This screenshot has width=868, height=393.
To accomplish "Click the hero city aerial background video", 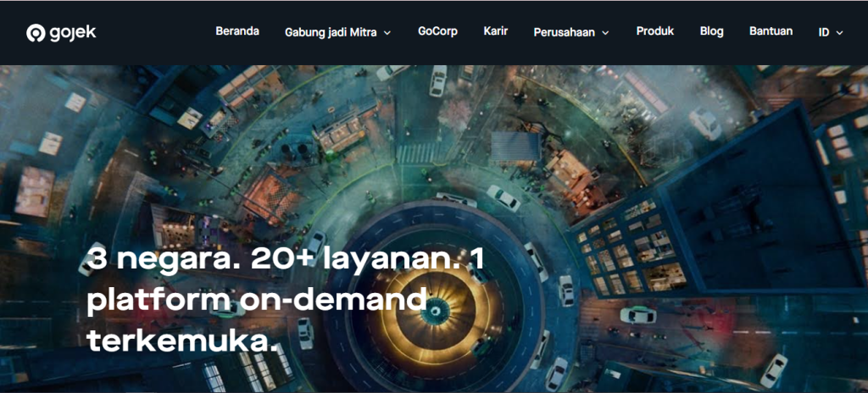I will coord(434,228).
